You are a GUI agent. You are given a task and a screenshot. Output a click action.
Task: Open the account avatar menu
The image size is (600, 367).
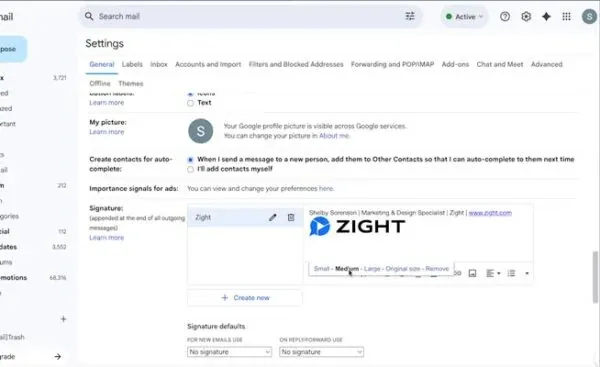click(590, 16)
